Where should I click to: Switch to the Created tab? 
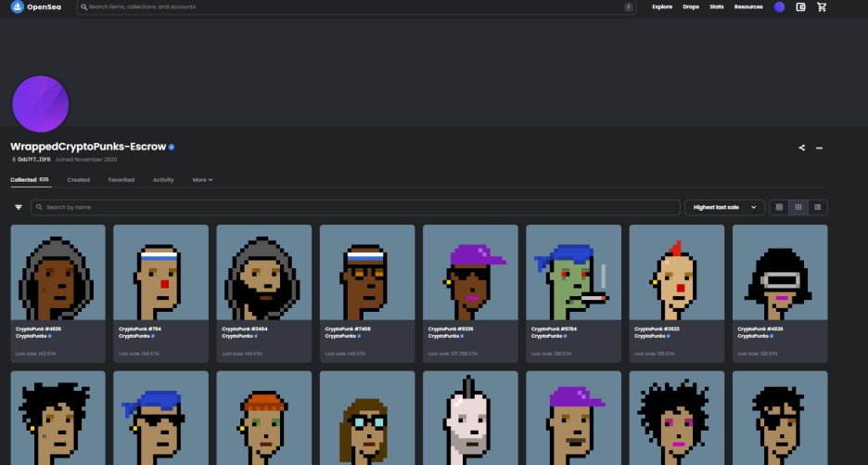coord(79,180)
